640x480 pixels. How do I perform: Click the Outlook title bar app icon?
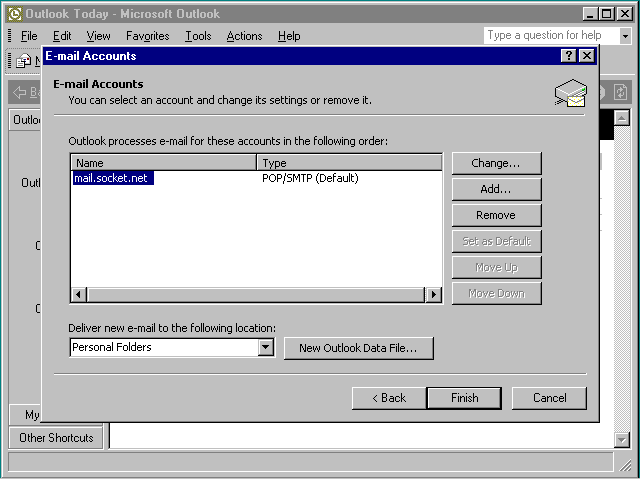(15, 14)
